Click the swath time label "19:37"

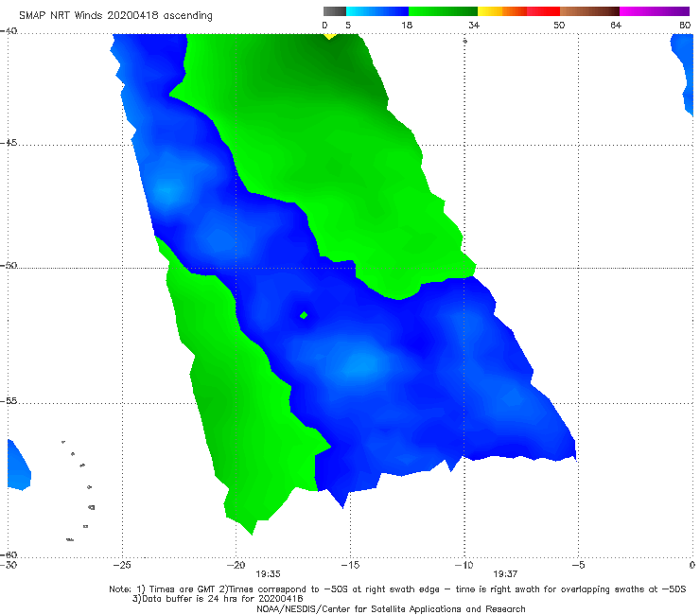pyautogui.click(x=505, y=574)
